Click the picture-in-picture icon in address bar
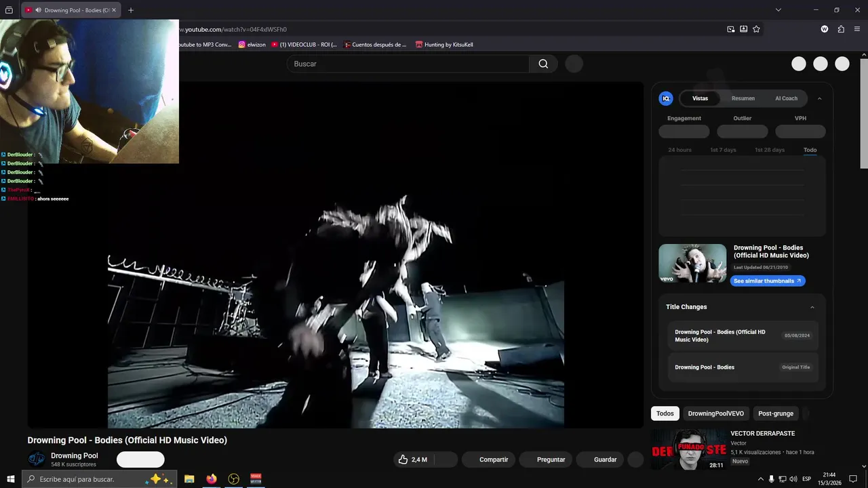This screenshot has height=488, width=868. [x=730, y=29]
